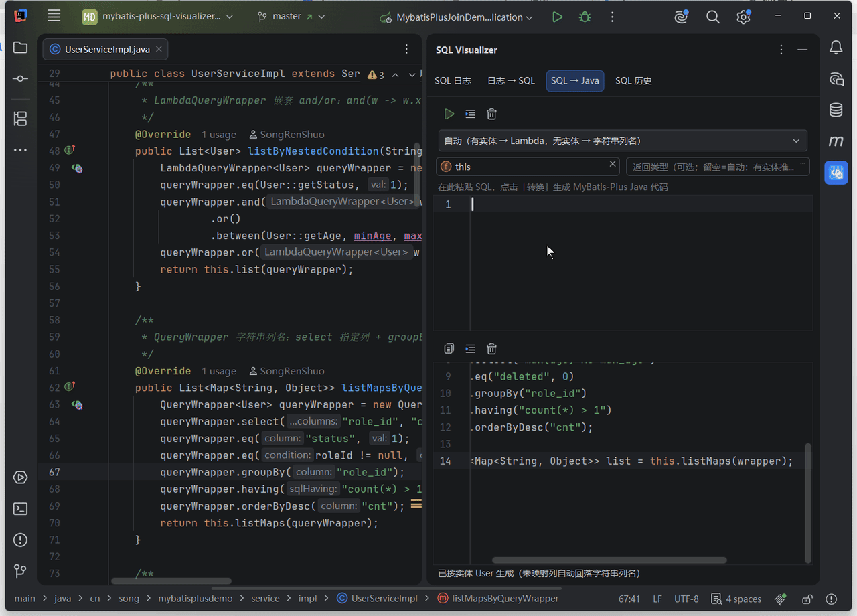
Task: Open the Project tool window
Action: coord(20,48)
